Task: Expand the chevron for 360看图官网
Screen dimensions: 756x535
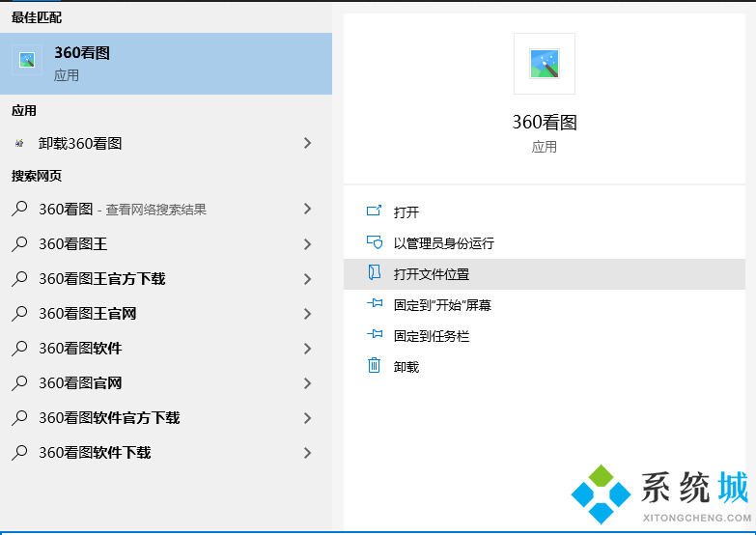Action: point(307,383)
